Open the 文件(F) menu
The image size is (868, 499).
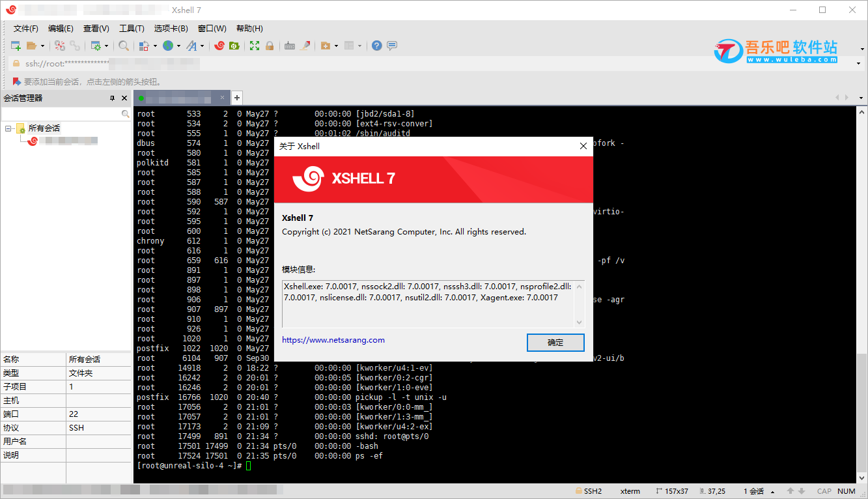click(x=26, y=29)
